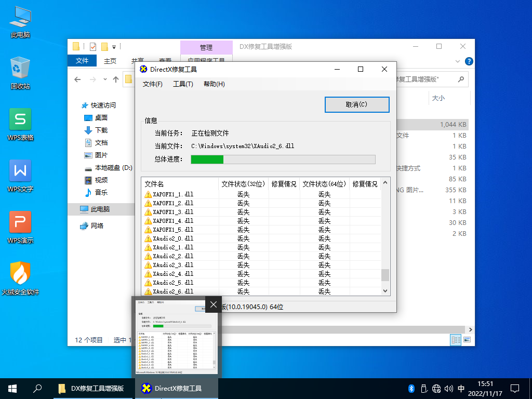Click Explorer horizontal scrollbar right arrow
Screen dimensions: 532x399
pos(470,329)
